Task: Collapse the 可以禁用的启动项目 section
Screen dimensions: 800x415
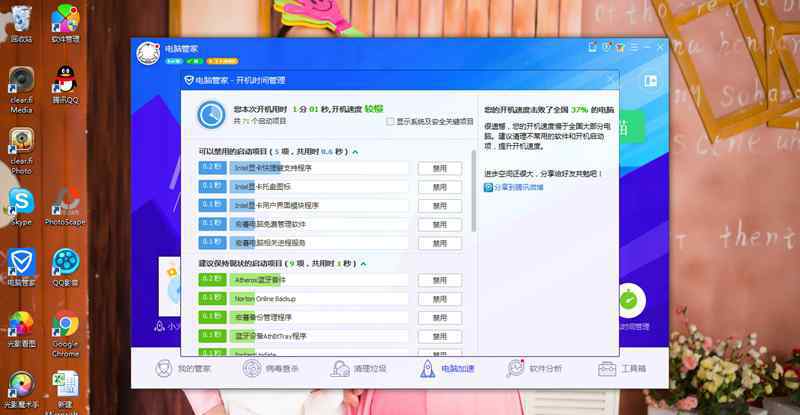Action: 355,152
